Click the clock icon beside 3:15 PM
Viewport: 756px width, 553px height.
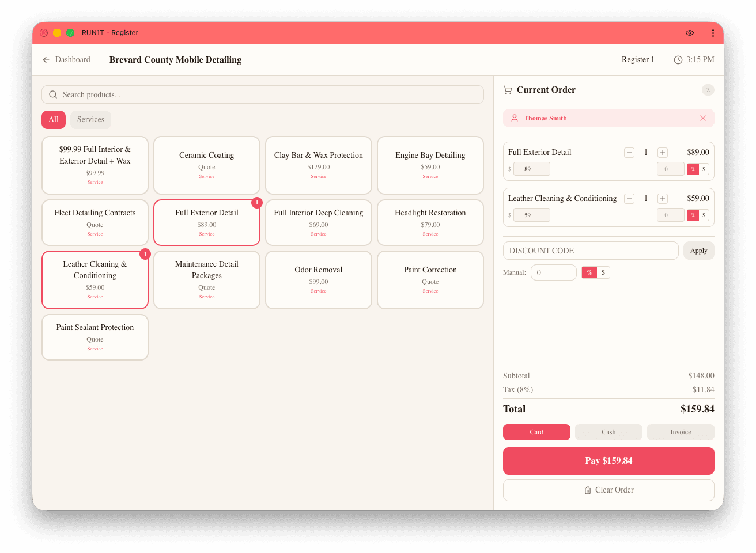(678, 60)
